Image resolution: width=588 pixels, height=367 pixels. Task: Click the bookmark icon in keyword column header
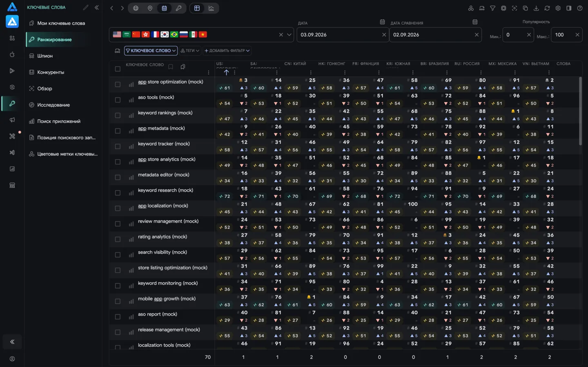tap(171, 67)
